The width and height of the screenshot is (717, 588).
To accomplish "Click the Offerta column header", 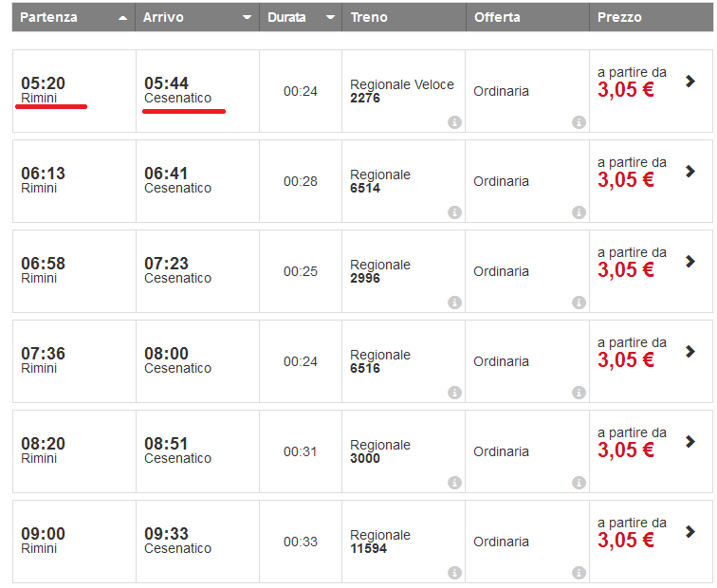I will [x=497, y=17].
